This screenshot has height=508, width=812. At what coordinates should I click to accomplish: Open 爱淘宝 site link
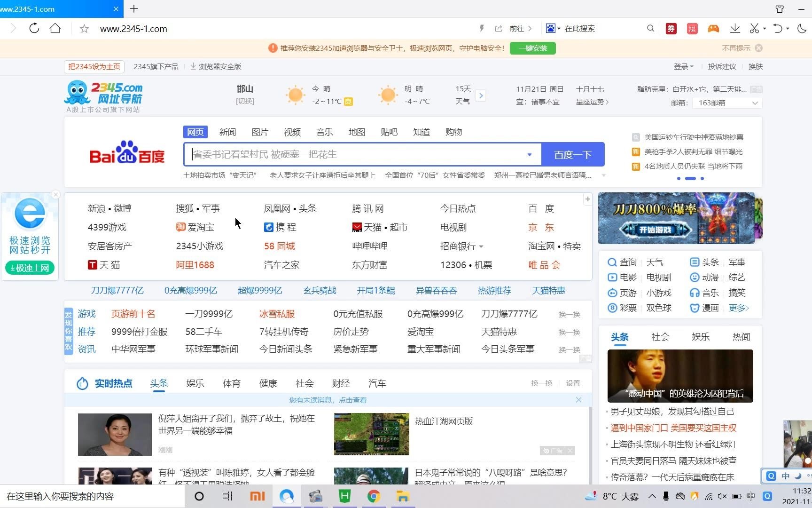pyautogui.click(x=195, y=227)
